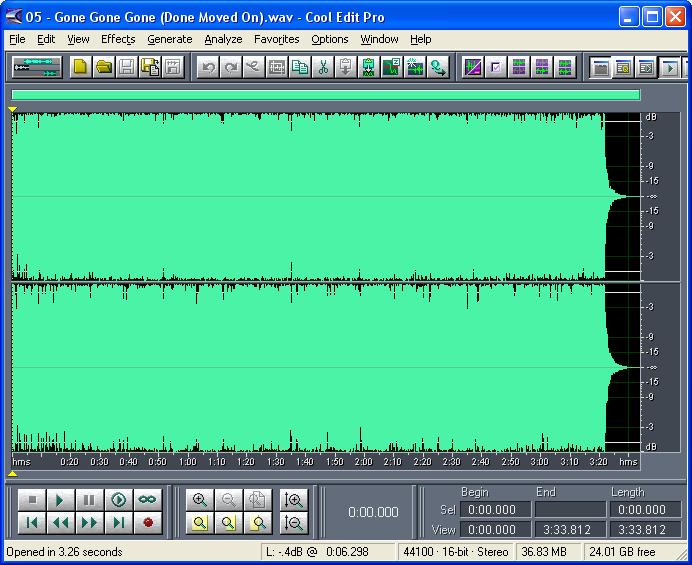Open the Favorites menu
The width and height of the screenshot is (692, 565).
pyautogui.click(x=276, y=39)
